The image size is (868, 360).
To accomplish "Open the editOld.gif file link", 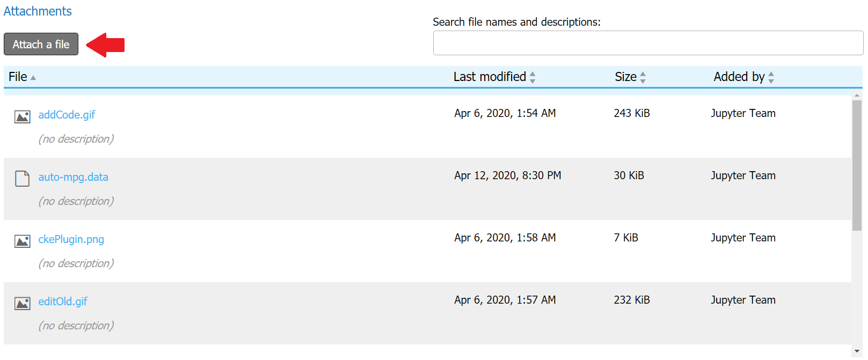I will click(x=63, y=302).
